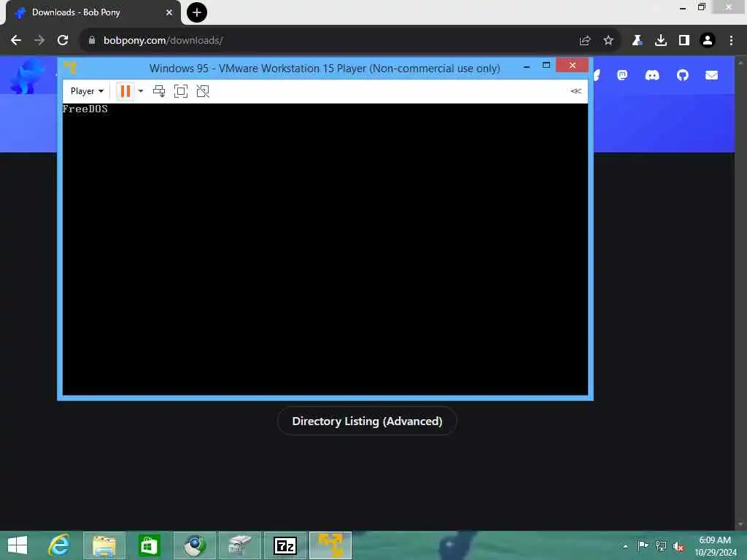
Task: Toggle Unity mode in VMware Player
Action: coord(203,91)
